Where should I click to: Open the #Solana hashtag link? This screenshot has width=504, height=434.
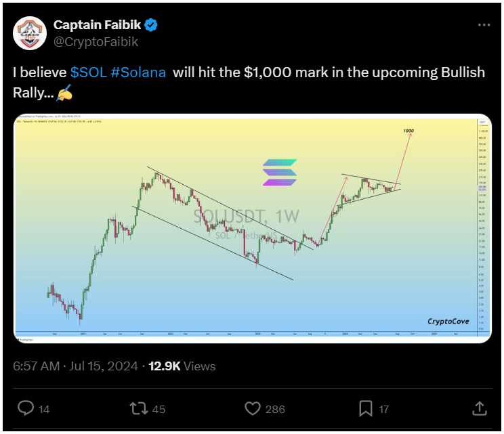[x=138, y=72]
